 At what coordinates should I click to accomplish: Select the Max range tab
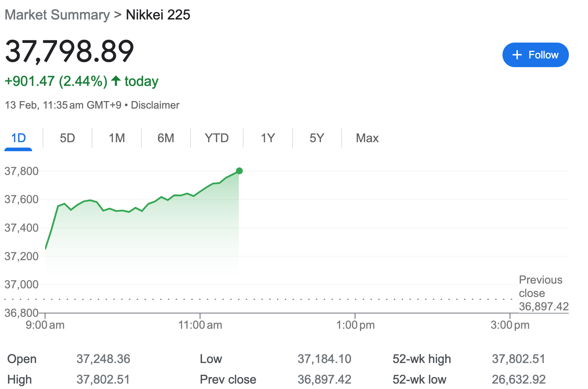(x=367, y=138)
